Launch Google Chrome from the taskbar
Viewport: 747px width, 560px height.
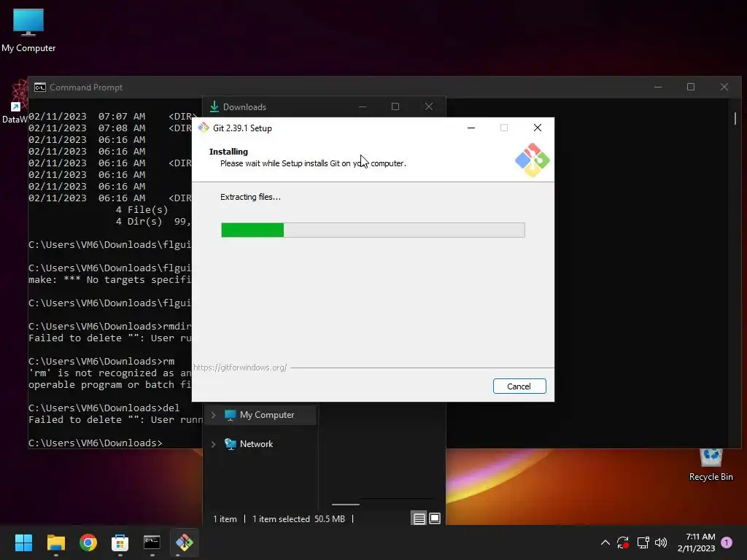tap(88, 542)
